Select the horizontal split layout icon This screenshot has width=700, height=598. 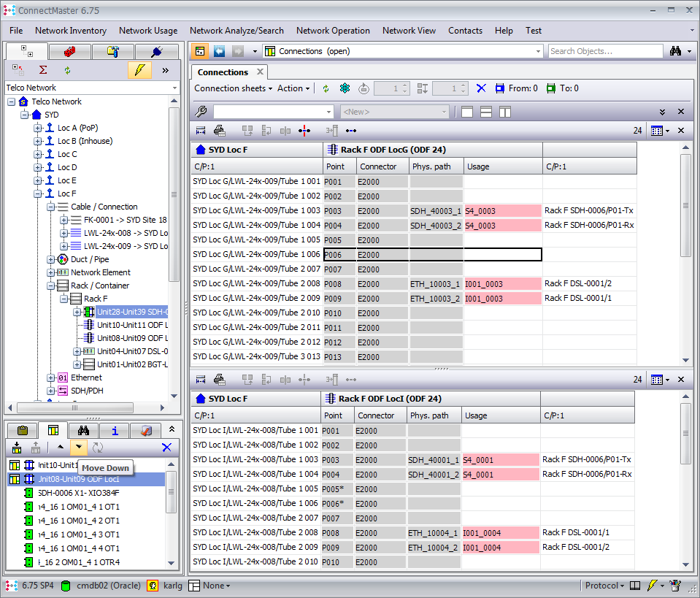click(x=486, y=112)
